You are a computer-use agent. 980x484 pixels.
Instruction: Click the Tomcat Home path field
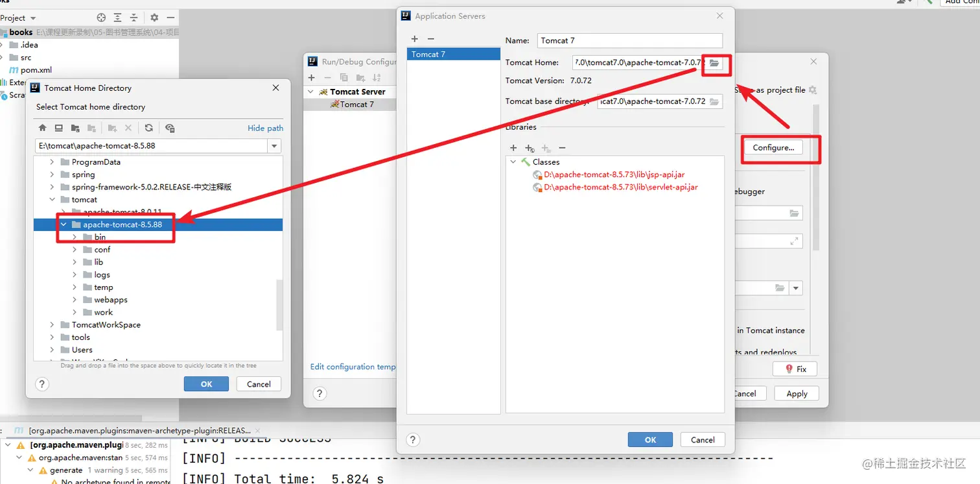click(639, 63)
